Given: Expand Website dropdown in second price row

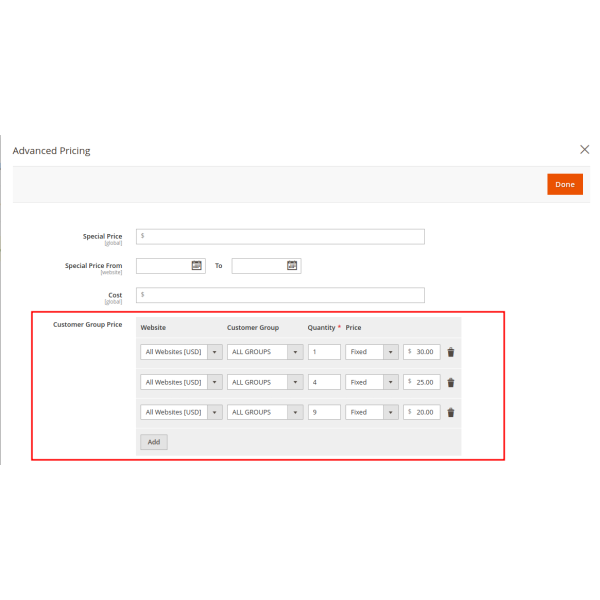Looking at the screenshot, I should click(181, 382).
